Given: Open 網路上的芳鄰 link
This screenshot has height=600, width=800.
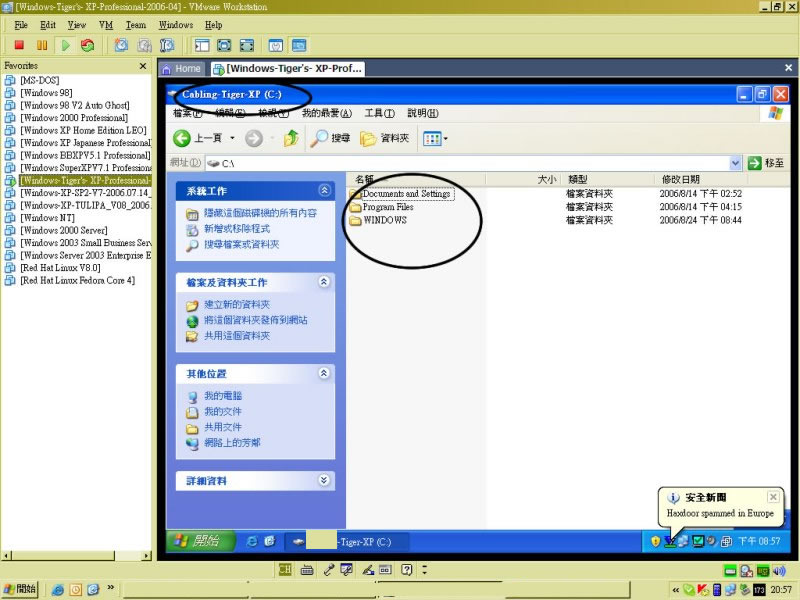Looking at the screenshot, I should click(x=232, y=443).
